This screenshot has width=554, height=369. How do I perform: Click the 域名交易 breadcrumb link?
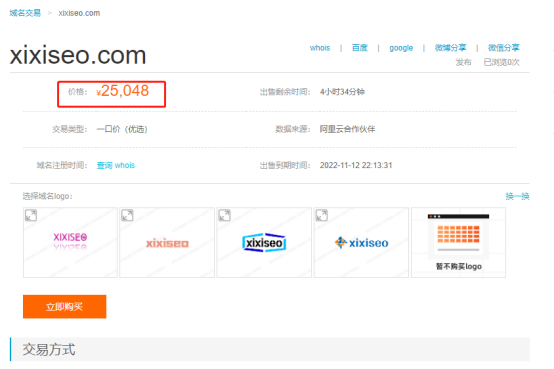[x=25, y=13]
